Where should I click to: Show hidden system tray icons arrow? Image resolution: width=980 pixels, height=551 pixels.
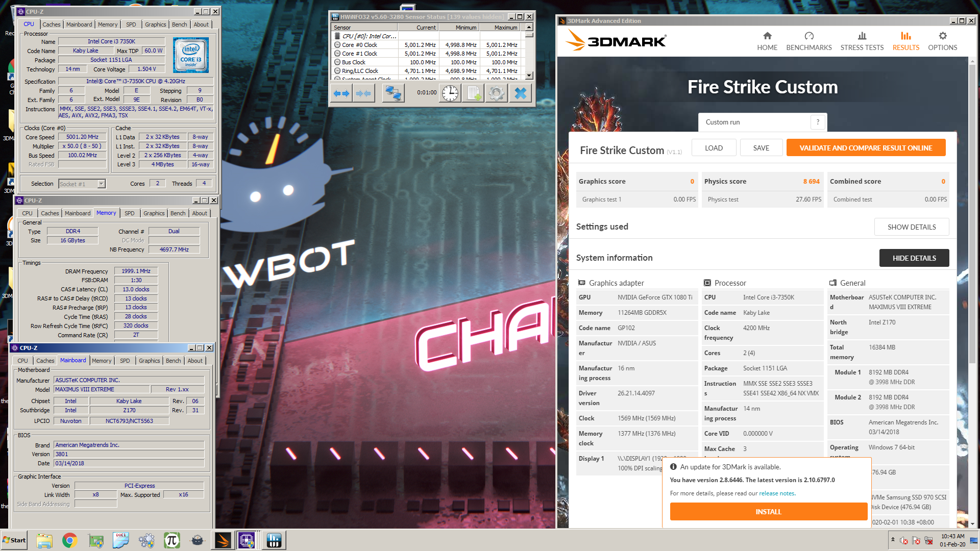pos(893,540)
